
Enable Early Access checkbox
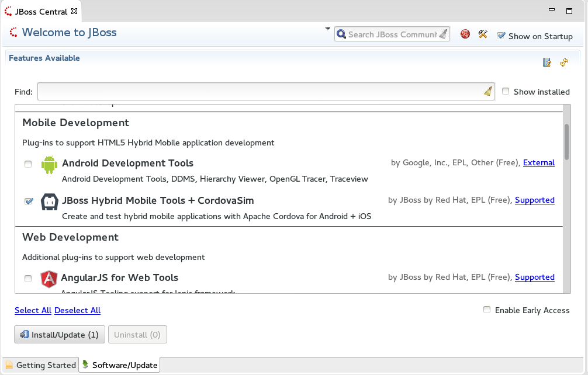click(487, 310)
